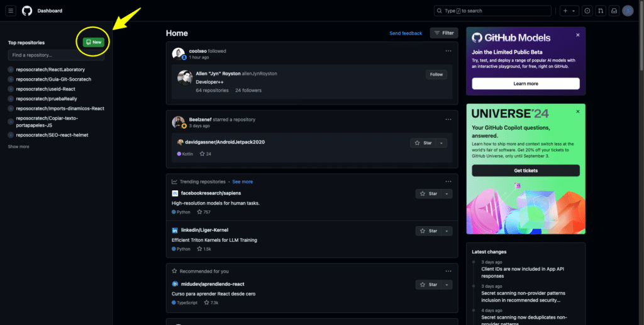Click the LinkedIn logo beside Liger-Kernel
644x325 pixels.
175,231
